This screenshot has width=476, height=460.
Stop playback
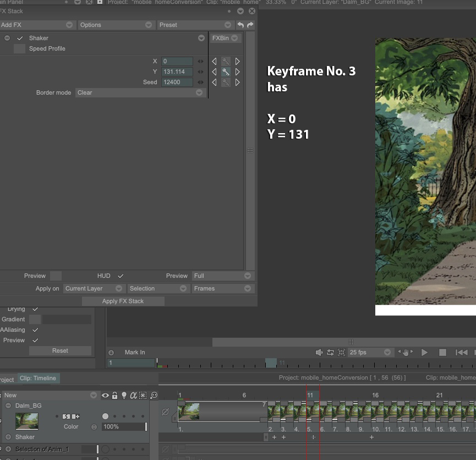tap(442, 352)
